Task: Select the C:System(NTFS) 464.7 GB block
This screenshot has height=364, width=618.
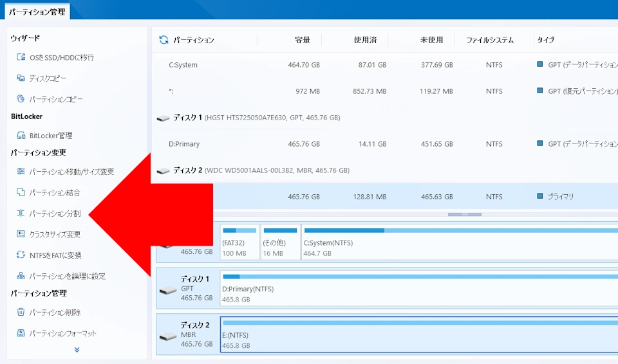Action: [460, 242]
